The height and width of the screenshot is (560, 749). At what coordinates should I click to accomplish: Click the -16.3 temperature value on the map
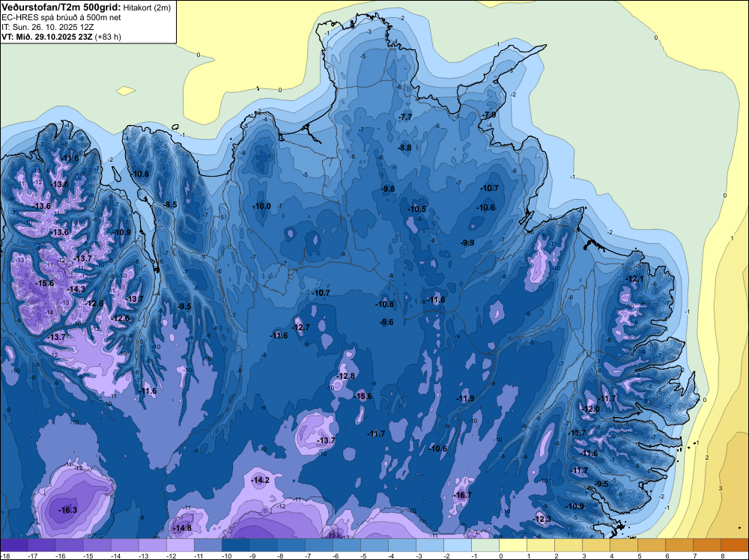67,510
